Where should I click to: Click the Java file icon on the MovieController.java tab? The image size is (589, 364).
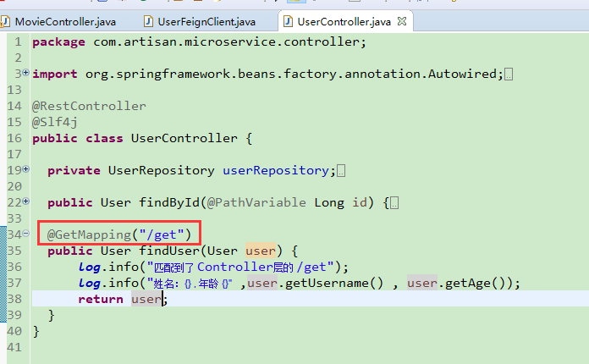(x=5, y=21)
